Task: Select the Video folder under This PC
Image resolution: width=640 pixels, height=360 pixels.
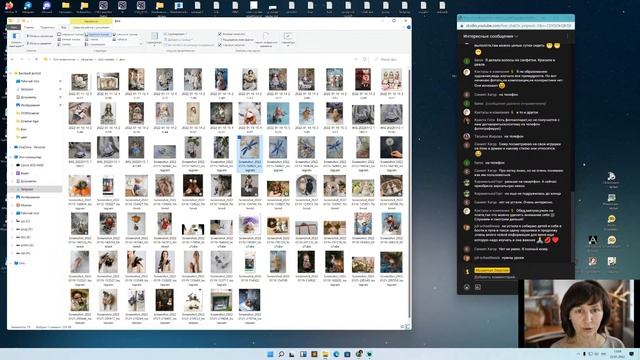Action: tap(24, 173)
